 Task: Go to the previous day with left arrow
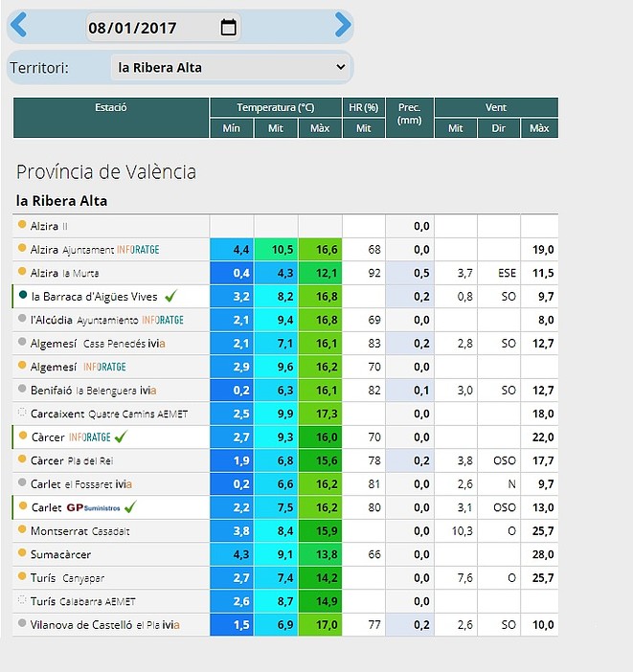[x=18, y=25]
